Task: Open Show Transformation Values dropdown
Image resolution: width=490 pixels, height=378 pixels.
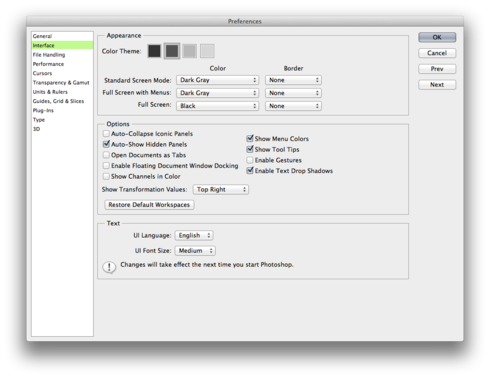Action: (x=221, y=189)
